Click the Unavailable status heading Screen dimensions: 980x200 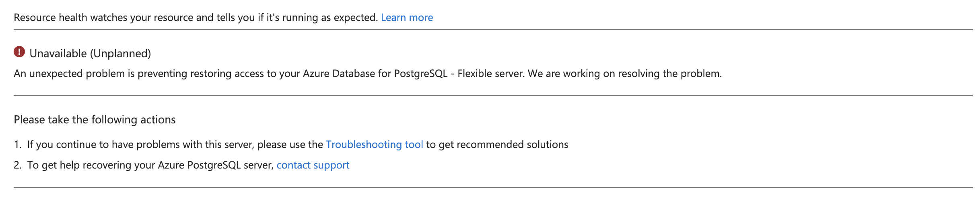coord(58,54)
